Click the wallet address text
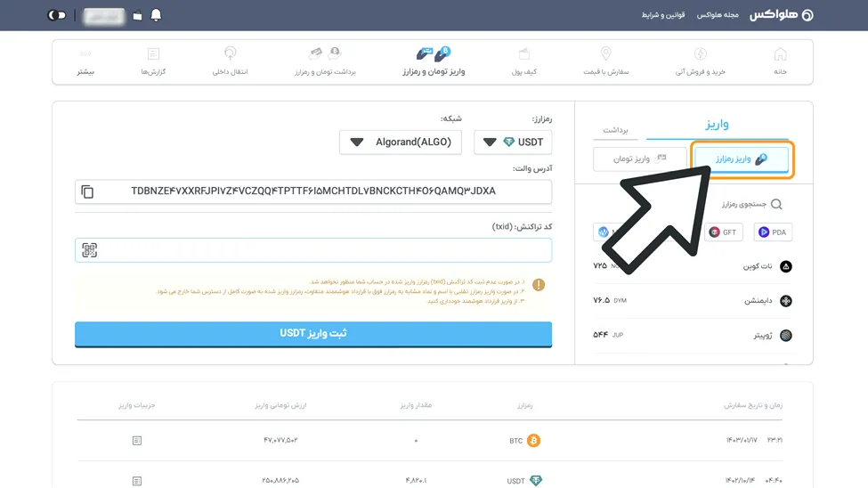This screenshot has height=488, width=868. (313, 191)
